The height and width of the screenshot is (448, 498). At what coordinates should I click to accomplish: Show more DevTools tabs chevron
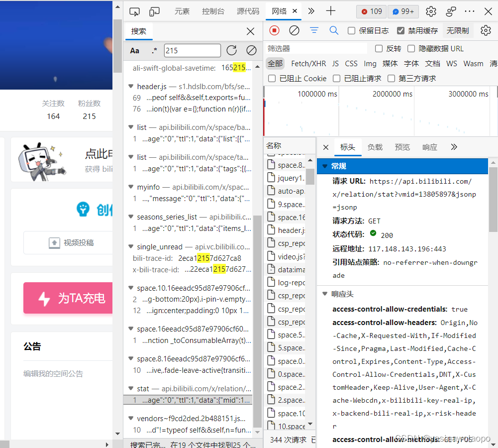(311, 11)
